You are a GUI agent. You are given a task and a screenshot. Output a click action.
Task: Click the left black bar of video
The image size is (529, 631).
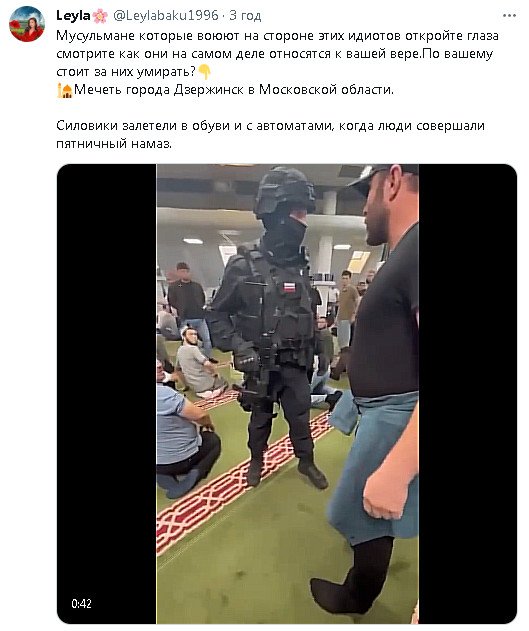(107, 394)
